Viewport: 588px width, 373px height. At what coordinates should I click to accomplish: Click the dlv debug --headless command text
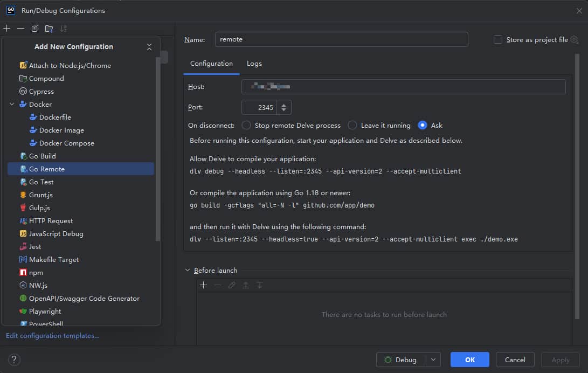tap(326, 171)
